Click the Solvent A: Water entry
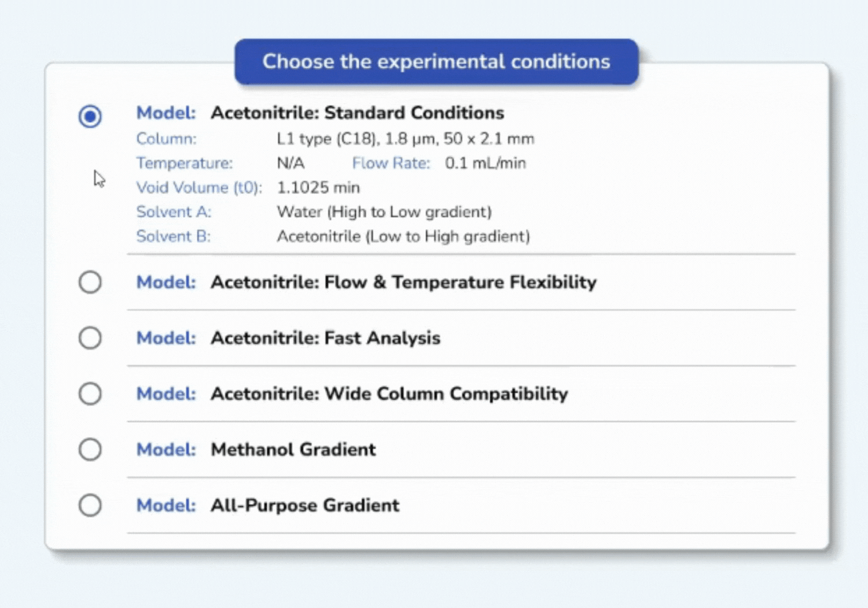This screenshot has height=608, width=868. pos(314,211)
